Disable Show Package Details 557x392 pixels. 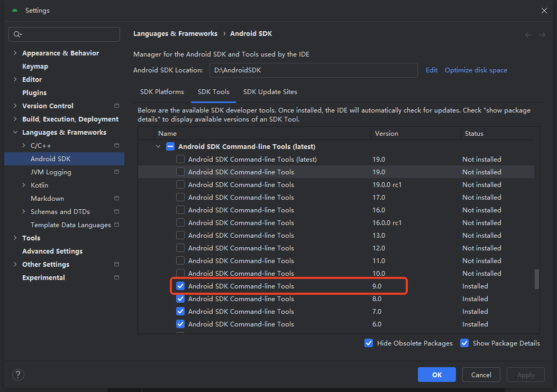click(464, 343)
